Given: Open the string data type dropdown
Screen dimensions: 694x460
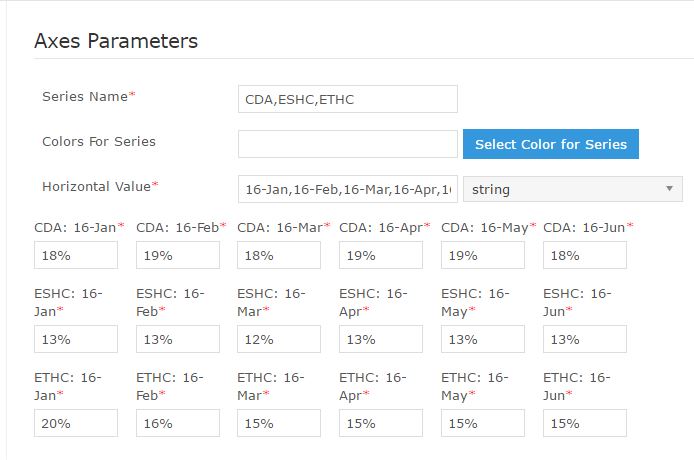Looking at the screenshot, I should point(573,189).
